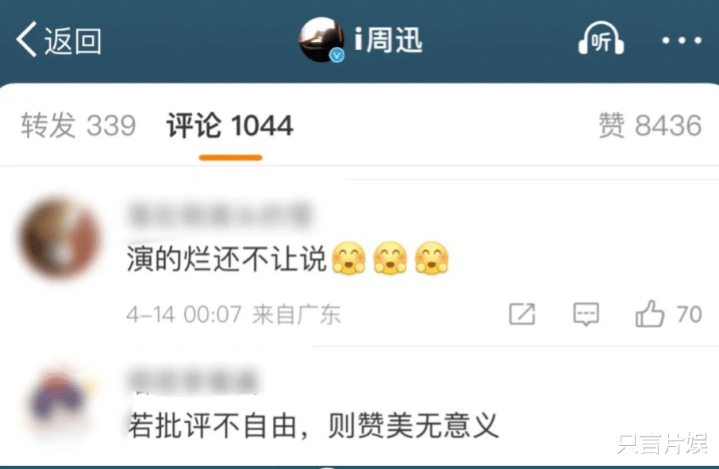Tap the 70 like count
Viewport: 719px width, 469px height.
point(689,315)
